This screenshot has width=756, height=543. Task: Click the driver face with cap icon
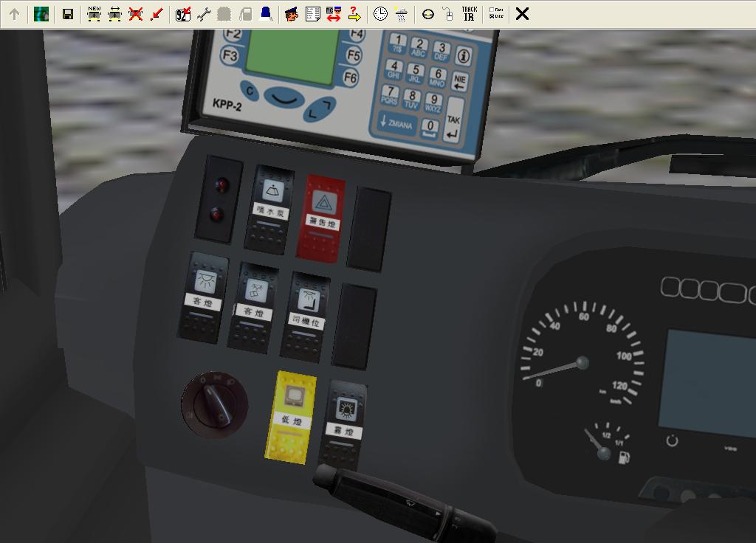tap(292, 15)
